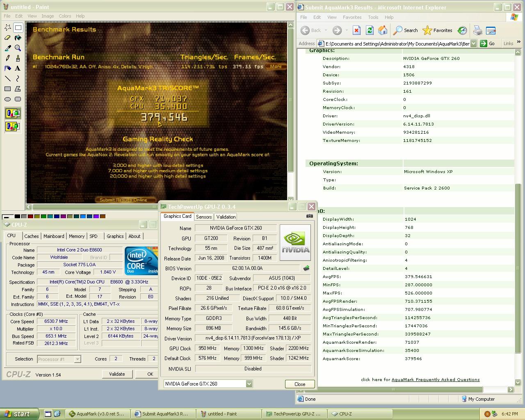Activate the Magnifier tool in Paint
This screenshot has width=525, height=420.
pos(18,48)
